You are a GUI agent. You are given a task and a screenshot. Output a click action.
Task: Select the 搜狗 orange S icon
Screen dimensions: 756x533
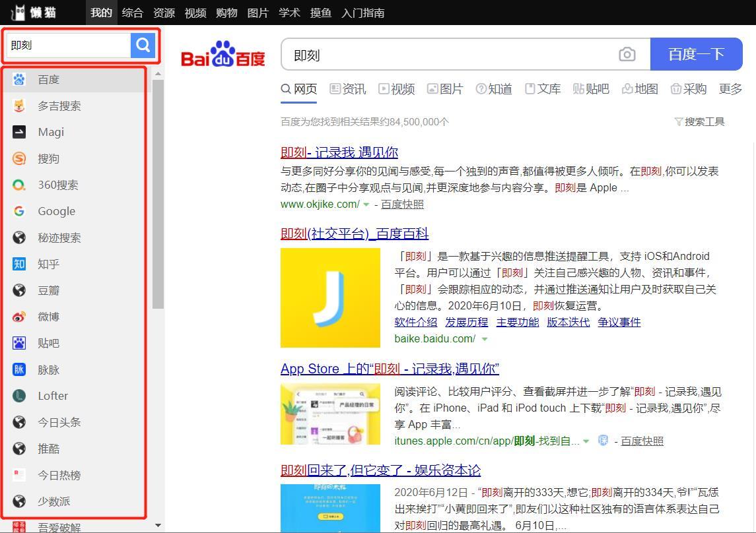coord(18,158)
